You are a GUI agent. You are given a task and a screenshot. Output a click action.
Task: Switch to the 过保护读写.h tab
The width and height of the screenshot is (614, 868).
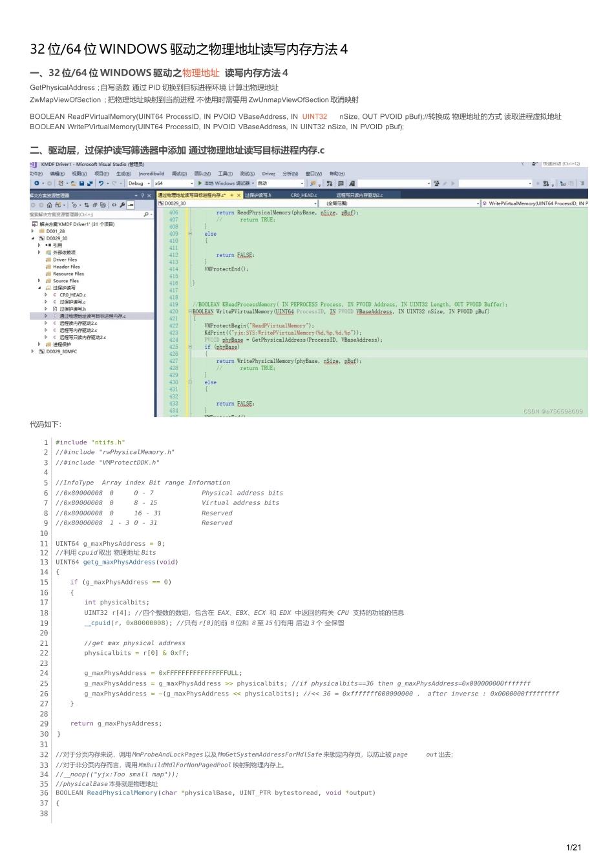259,195
